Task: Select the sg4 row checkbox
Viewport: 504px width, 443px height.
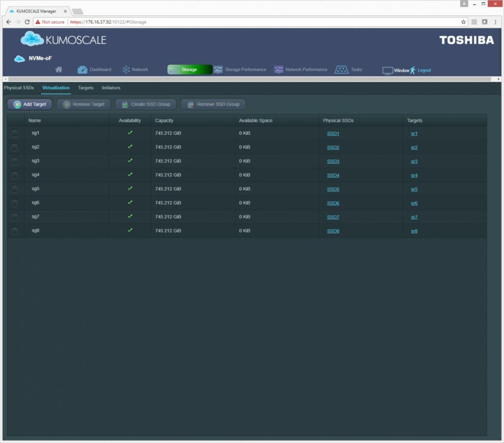Action: coord(14,175)
